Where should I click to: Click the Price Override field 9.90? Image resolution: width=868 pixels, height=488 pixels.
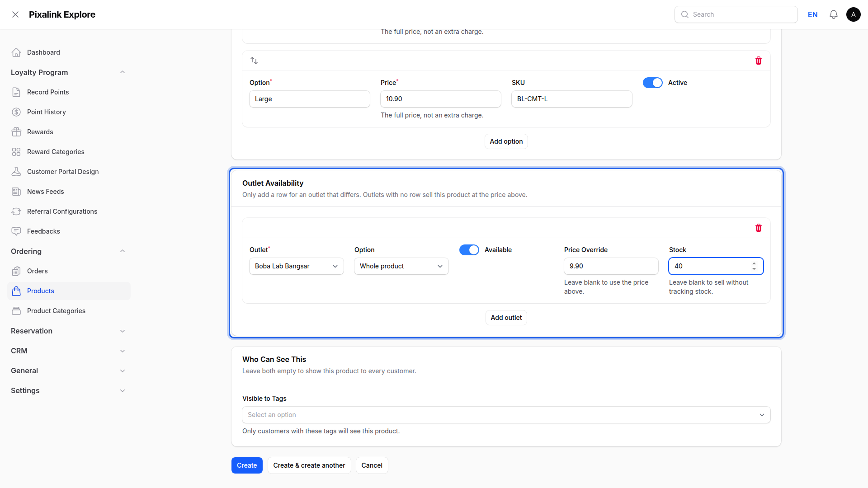coord(611,266)
